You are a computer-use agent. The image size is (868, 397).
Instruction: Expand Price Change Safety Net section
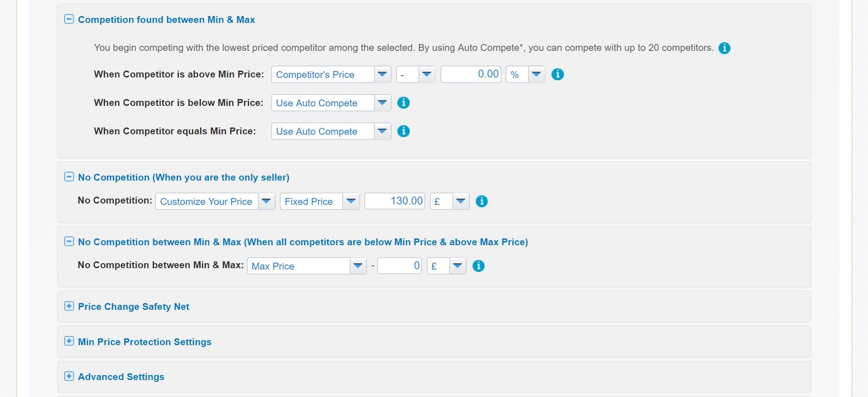69,306
